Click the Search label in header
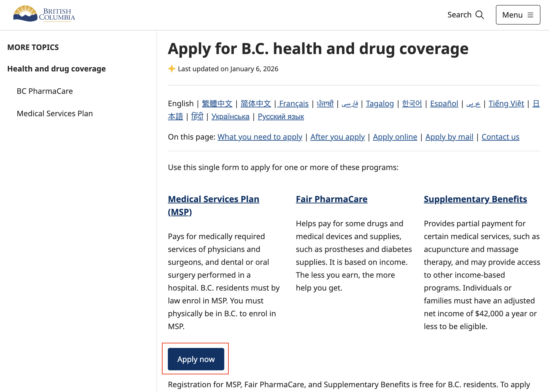549x392 pixels. [x=459, y=15]
